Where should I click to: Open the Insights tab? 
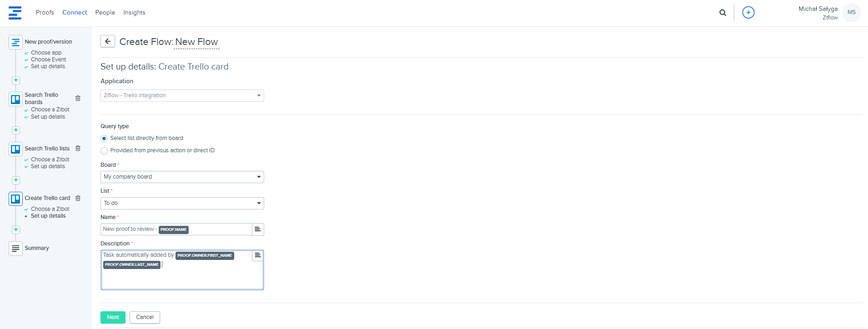coord(134,13)
